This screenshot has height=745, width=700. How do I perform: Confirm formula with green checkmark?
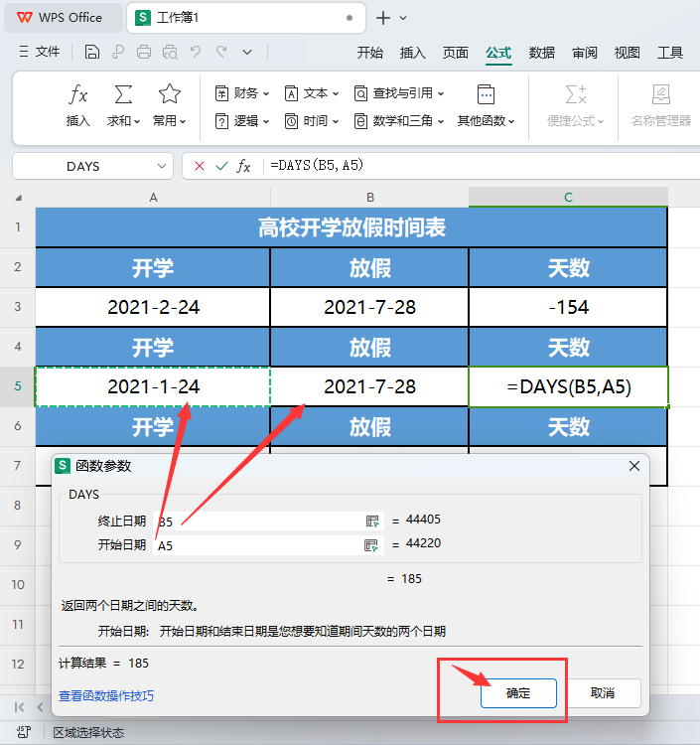click(221, 166)
